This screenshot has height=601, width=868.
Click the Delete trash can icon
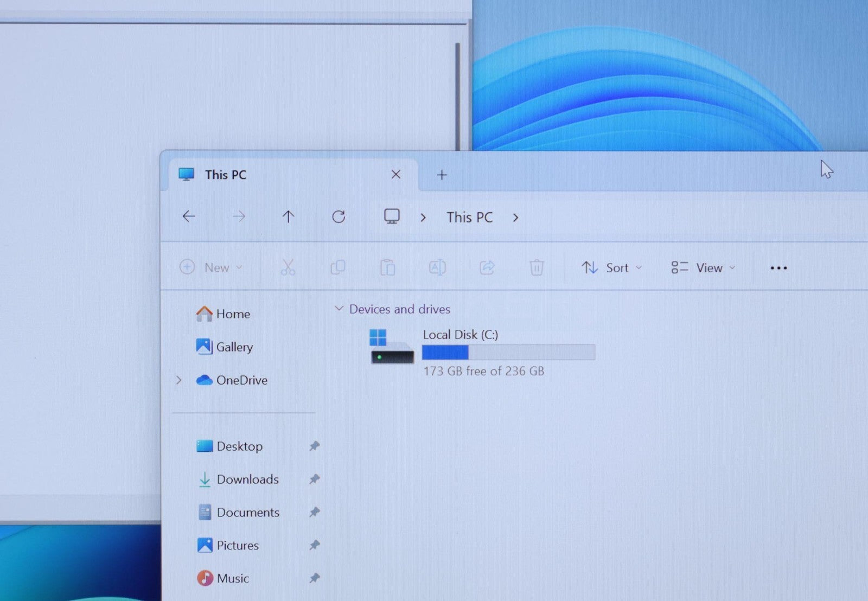click(x=537, y=267)
